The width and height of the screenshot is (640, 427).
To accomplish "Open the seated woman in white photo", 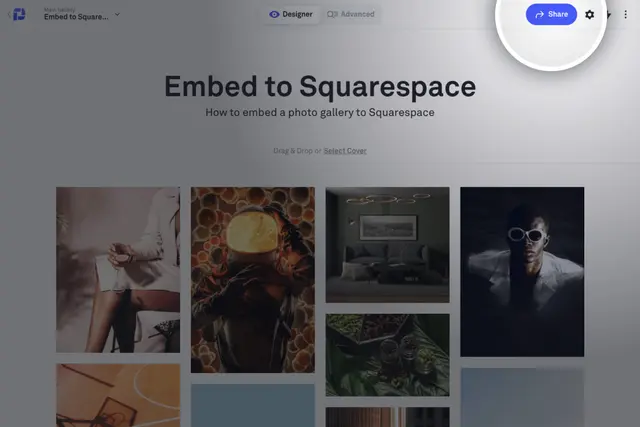I will click(x=118, y=270).
